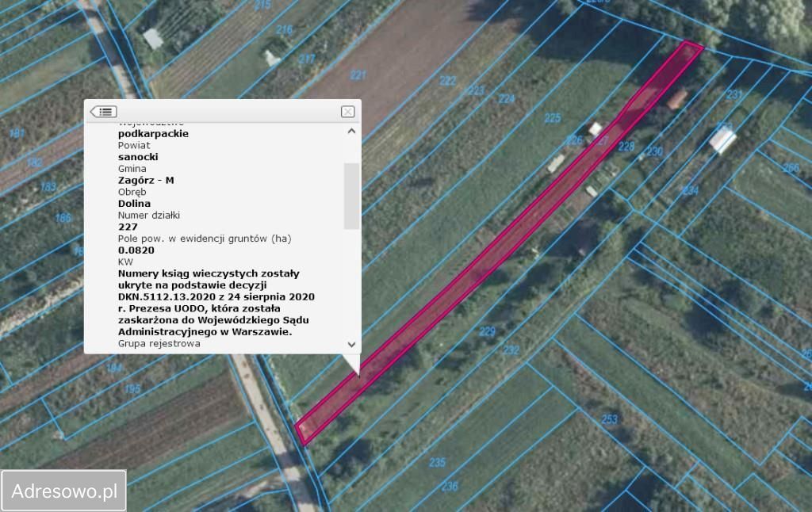The width and height of the screenshot is (812, 512).
Task: Select parcel labeled 231
Action: click(x=735, y=95)
